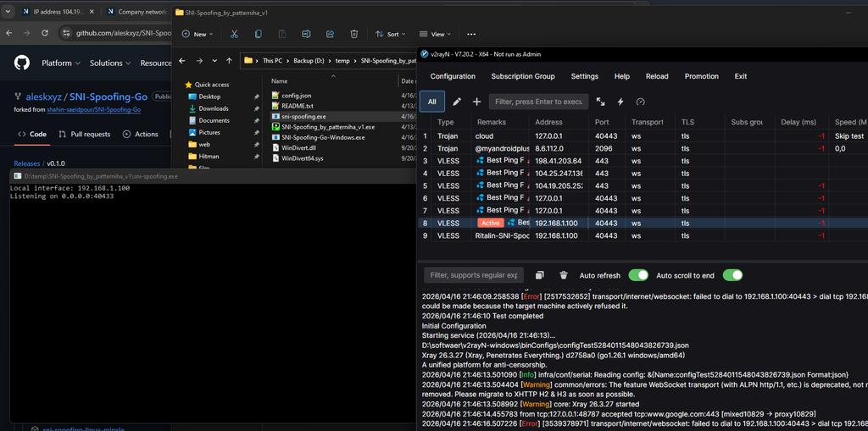Click the Releases breadcrumb link
The height and width of the screenshot is (431, 868).
27,163
